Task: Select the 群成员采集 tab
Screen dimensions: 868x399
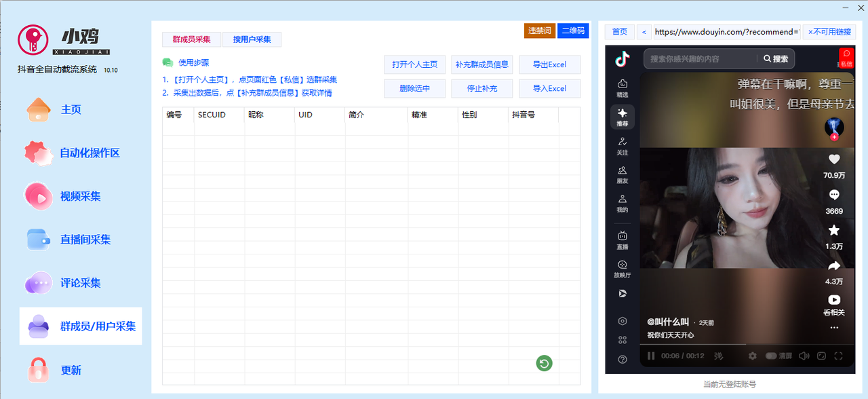Action: (x=191, y=39)
